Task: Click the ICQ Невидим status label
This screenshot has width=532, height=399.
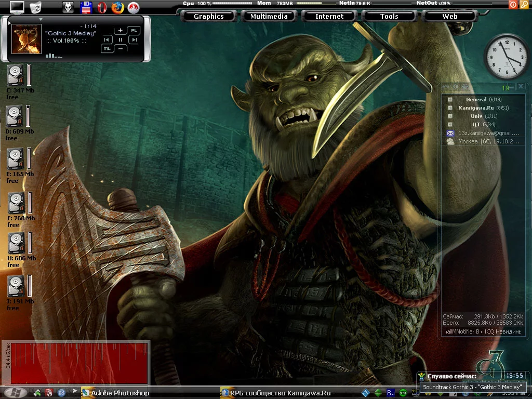Action: point(502,331)
